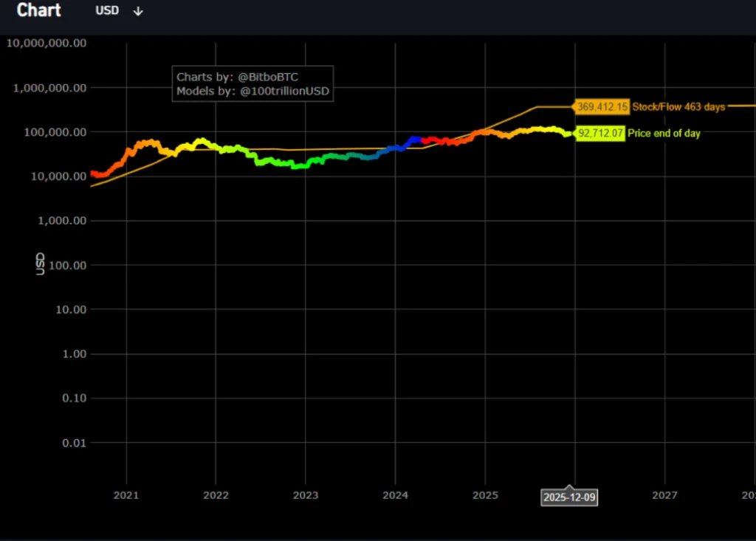Click the 1.00 y-axis tick label
The height and width of the screenshot is (541, 756).
point(71,354)
